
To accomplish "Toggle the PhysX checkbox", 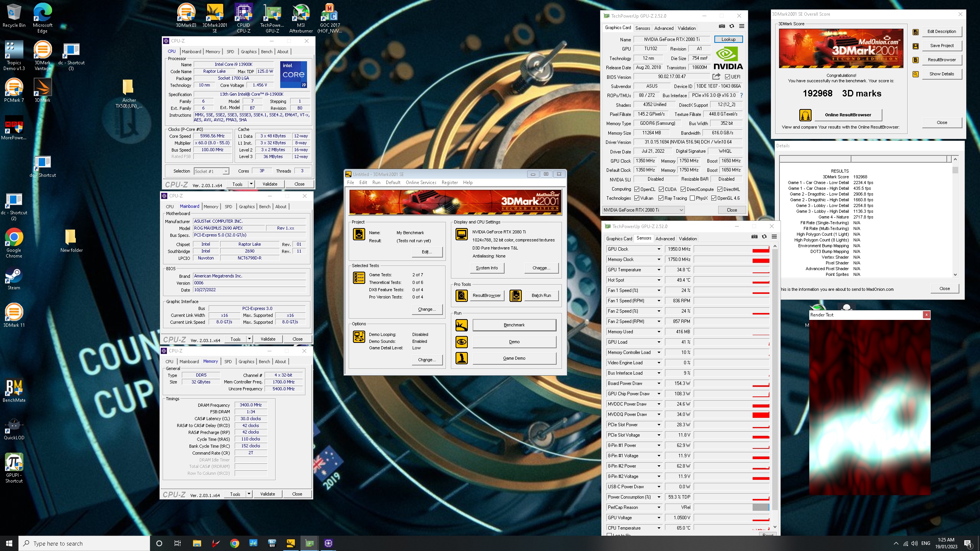I will tap(692, 198).
